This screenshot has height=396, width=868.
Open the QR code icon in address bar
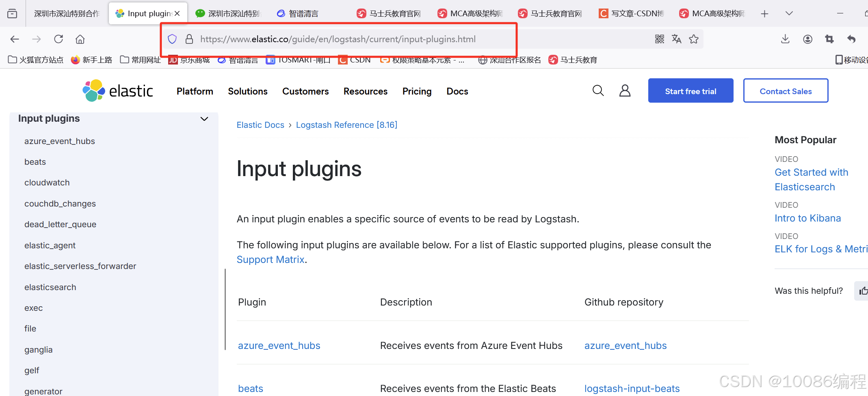click(x=660, y=39)
